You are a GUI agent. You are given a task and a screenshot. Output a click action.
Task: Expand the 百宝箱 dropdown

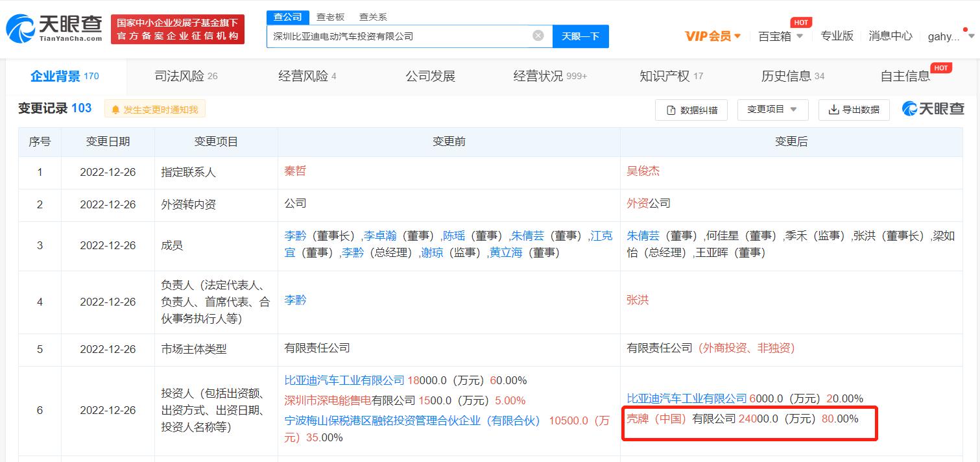(x=781, y=36)
